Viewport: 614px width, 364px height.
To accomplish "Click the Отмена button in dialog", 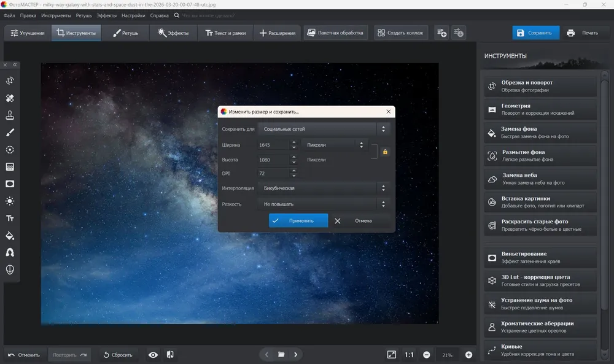I will [353, 221].
